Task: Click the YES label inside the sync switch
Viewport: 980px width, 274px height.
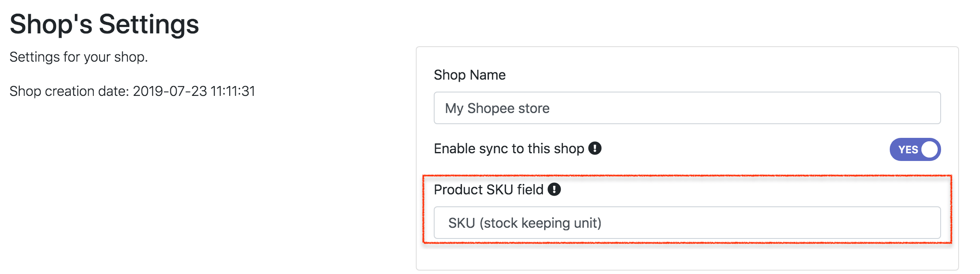Action: [908, 150]
